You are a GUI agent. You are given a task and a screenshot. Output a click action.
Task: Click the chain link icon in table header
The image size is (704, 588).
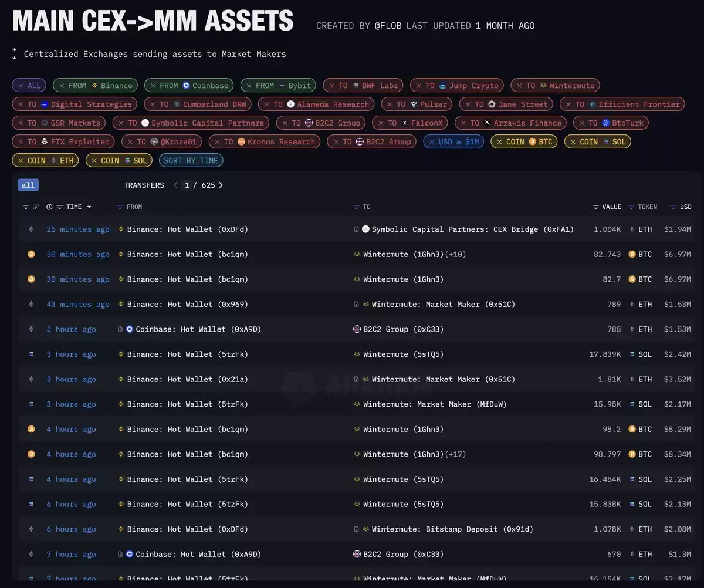click(36, 207)
